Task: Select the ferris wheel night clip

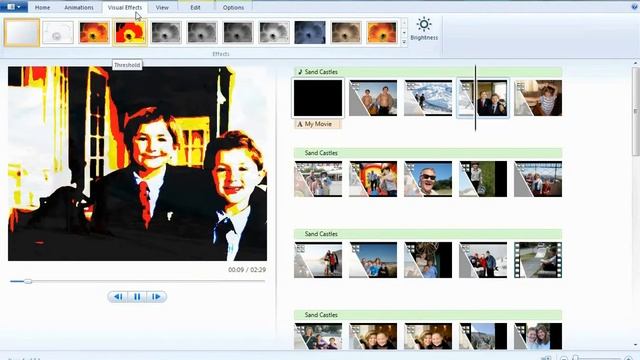Action: point(428,260)
